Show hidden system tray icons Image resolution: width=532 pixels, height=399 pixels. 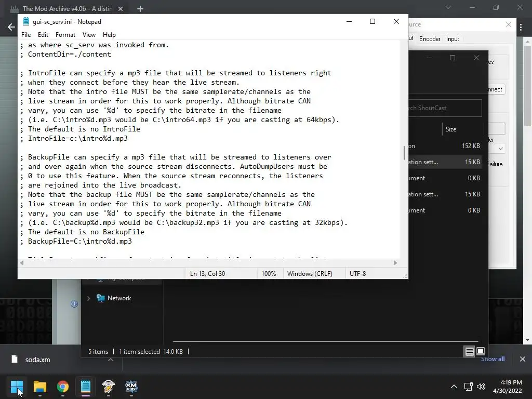(x=454, y=387)
